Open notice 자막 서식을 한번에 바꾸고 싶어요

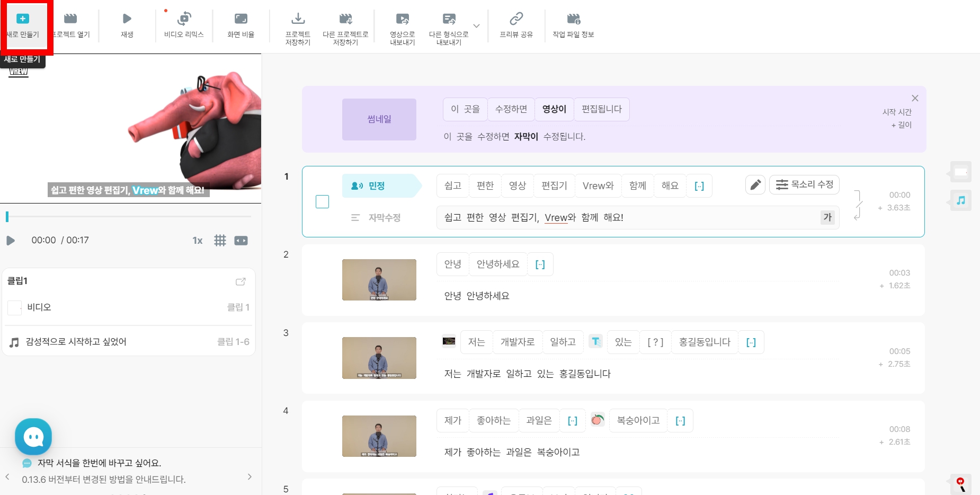pyautogui.click(x=99, y=463)
